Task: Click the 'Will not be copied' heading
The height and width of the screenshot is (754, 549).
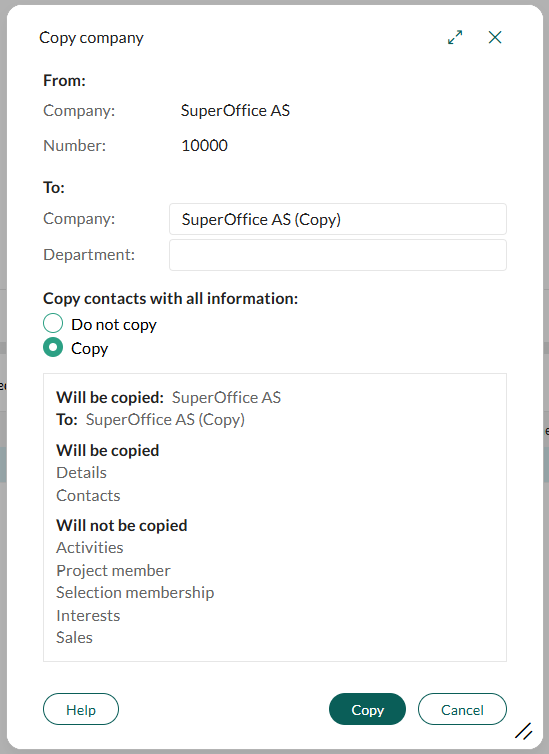Action: tap(122, 526)
